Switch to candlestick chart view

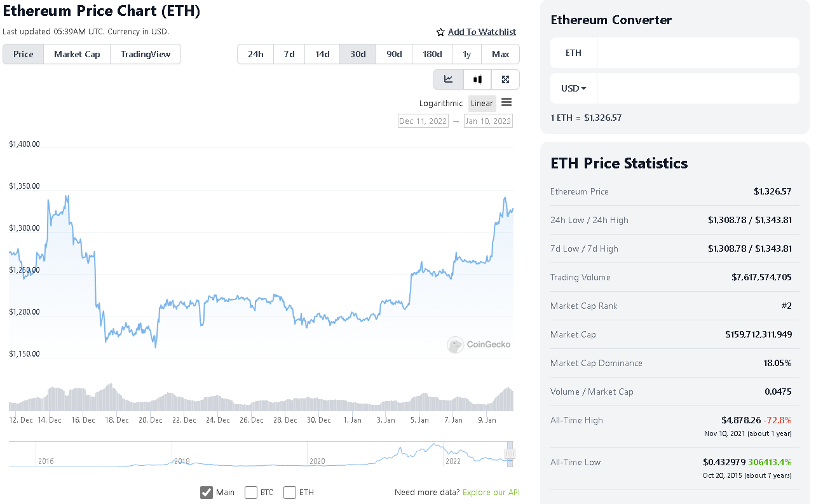(x=477, y=79)
